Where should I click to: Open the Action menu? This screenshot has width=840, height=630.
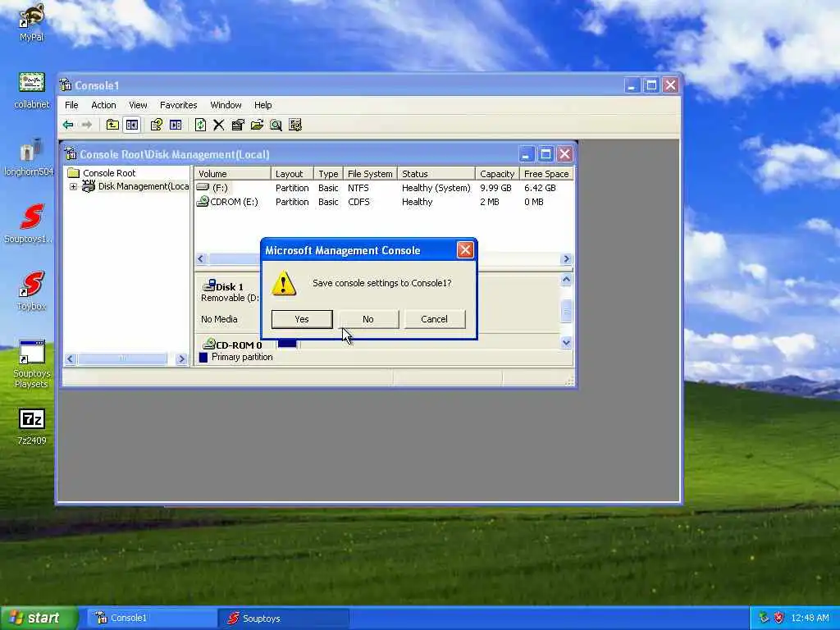point(103,105)
